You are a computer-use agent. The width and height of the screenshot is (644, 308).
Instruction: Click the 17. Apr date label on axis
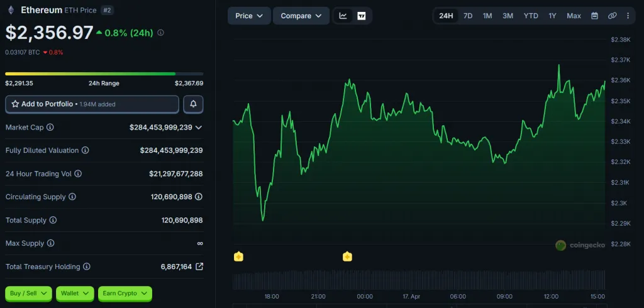pyautogui.click(x=411, y=297)
